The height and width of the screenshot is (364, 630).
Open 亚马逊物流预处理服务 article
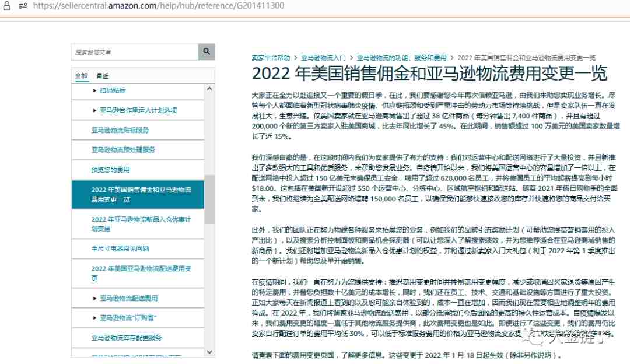coord(123,149)
